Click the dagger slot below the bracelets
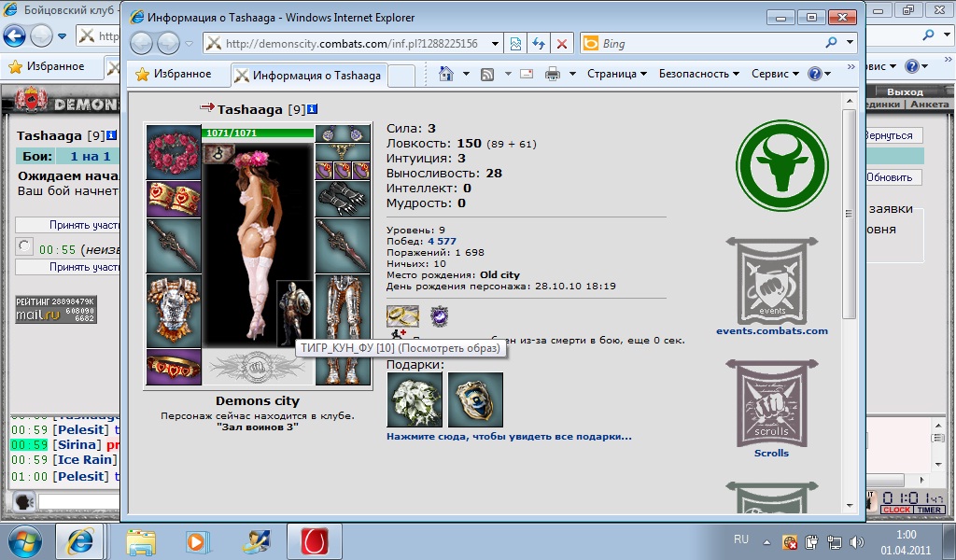Screen dimensions: 956x560 click(x=174, y=245)
